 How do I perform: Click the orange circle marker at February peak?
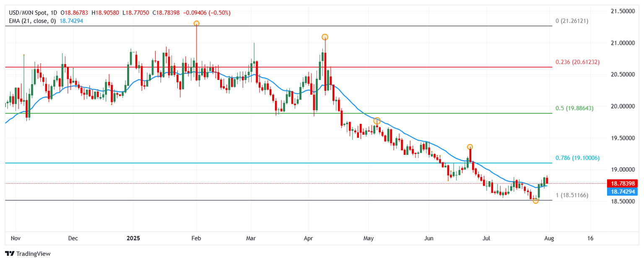pos(196,23)
